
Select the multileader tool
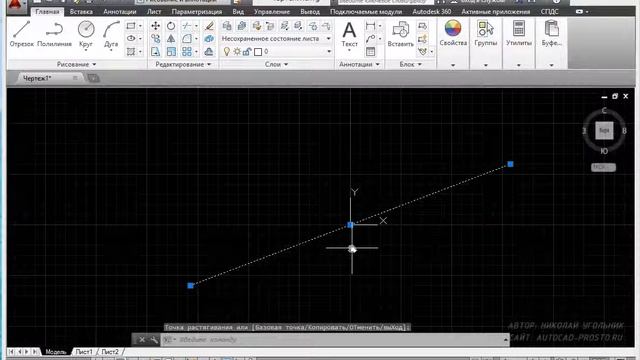tap(370, 39)
